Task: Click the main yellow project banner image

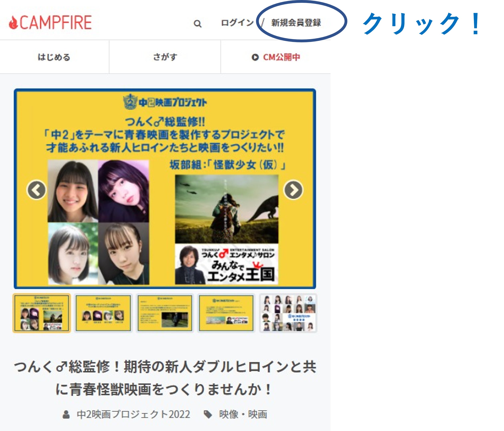Action: click(165, 136)
